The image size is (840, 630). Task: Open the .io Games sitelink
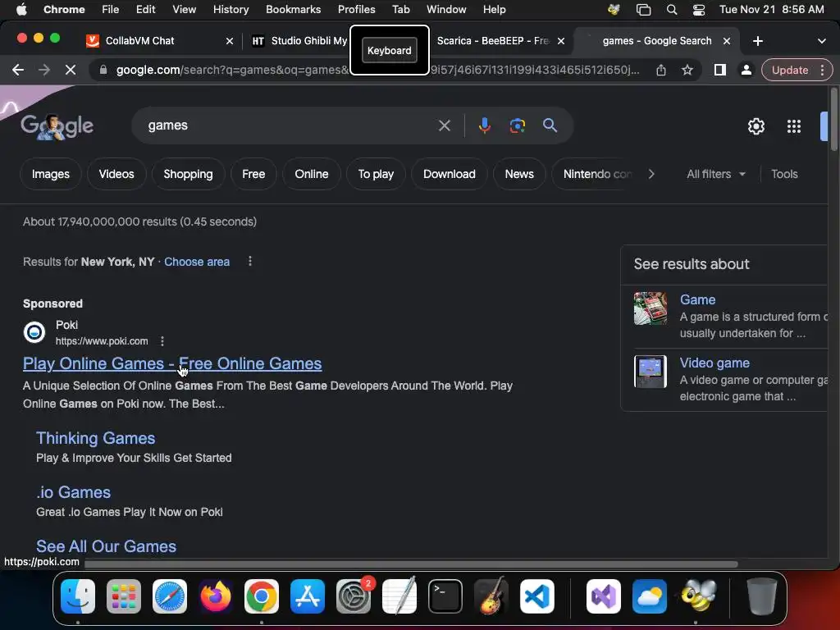tap(73, 492)
